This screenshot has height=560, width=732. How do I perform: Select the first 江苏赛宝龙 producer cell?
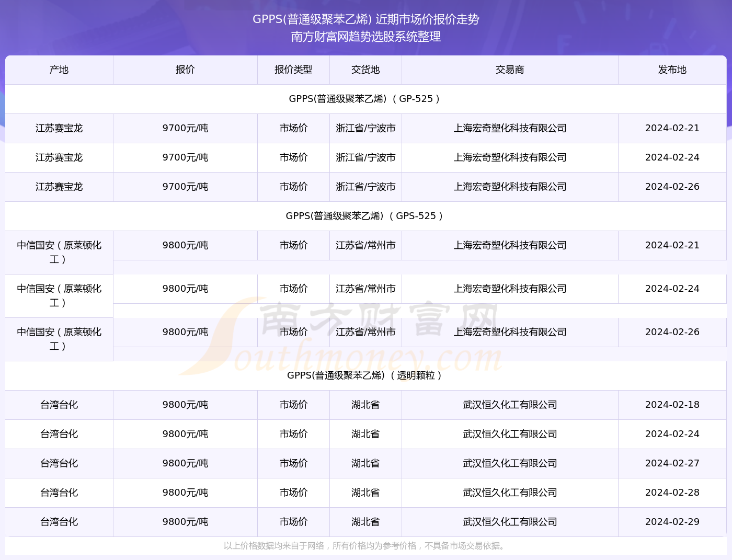tap(59, 128)
